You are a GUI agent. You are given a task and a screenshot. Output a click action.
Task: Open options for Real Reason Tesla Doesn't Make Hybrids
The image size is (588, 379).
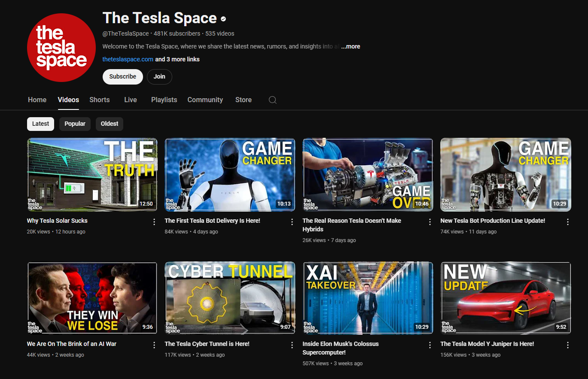[x=430, y=222]
